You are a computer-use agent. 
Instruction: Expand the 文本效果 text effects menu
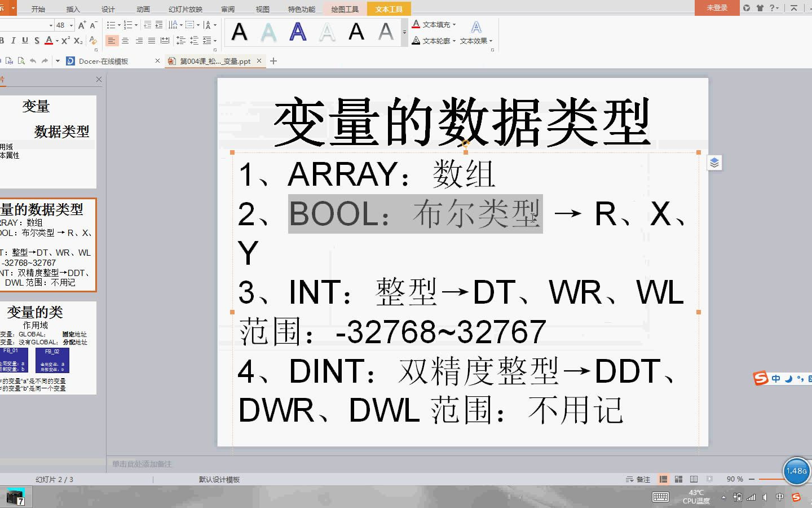[x=474, y=41]
